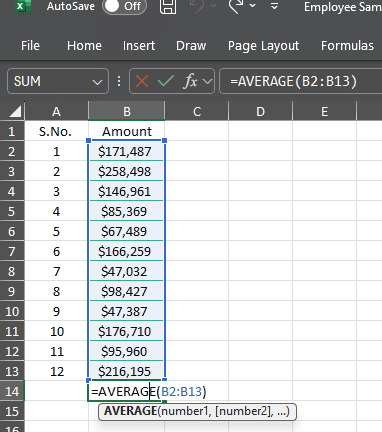Select column E header

click(x=325, y=111)
